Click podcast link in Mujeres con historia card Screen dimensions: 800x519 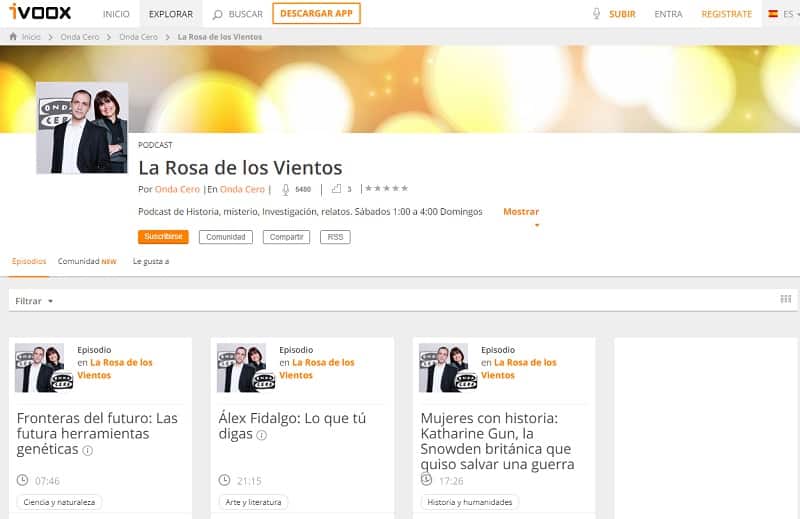coord(519,368)
